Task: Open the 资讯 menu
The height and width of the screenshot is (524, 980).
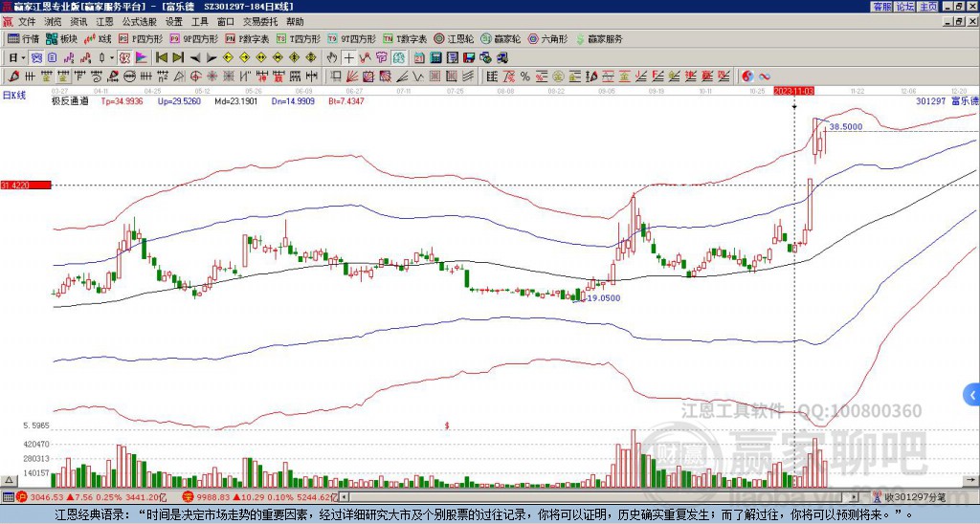Action: click(78, 22)
